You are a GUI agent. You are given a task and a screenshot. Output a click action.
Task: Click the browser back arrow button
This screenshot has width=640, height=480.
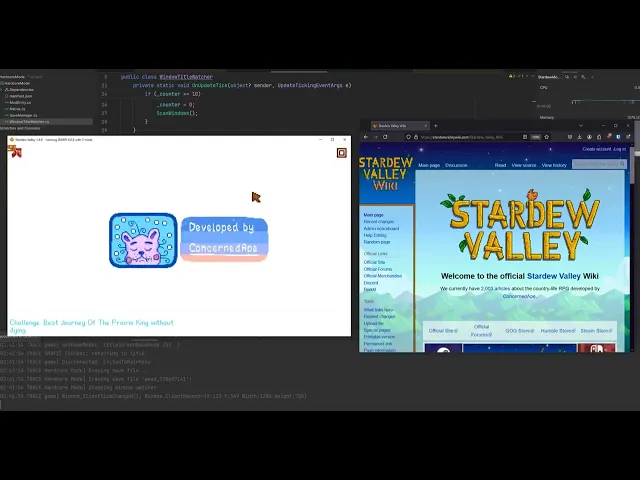click(x=366, y=137)
